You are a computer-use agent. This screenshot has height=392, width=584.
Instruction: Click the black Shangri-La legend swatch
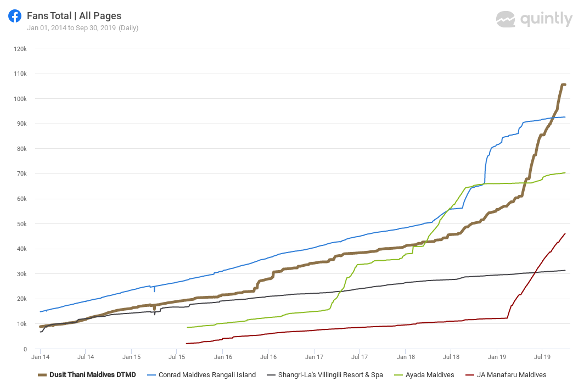(271, 375)
